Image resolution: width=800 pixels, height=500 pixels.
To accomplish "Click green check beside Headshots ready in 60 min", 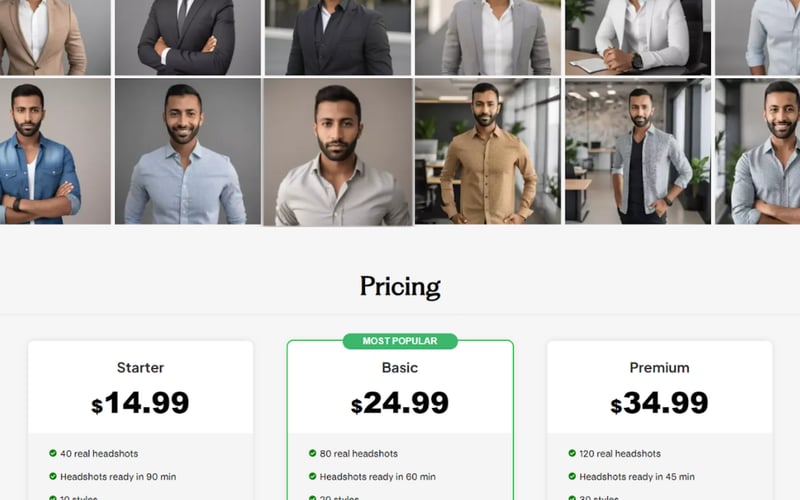I will pos(312,477).
